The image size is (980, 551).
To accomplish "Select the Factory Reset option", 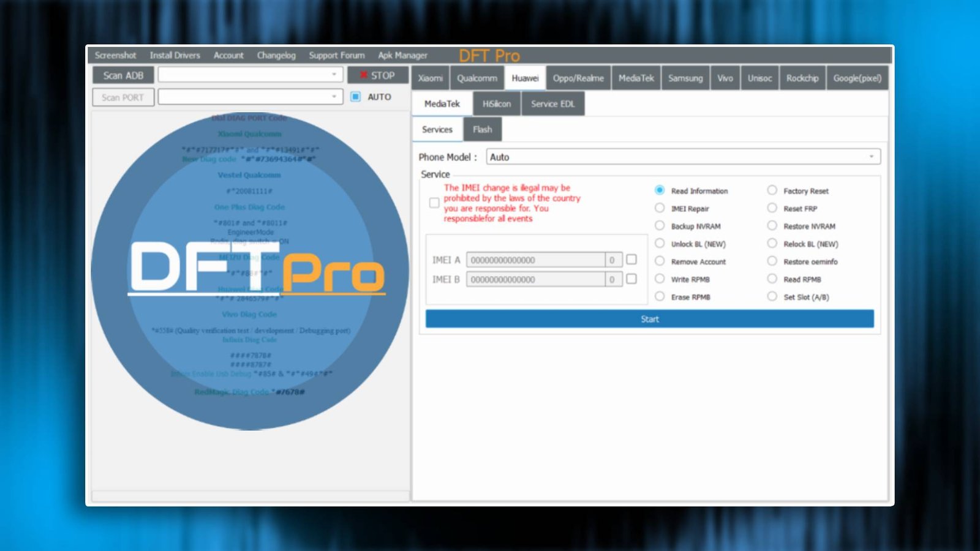I will coord(772,190).
